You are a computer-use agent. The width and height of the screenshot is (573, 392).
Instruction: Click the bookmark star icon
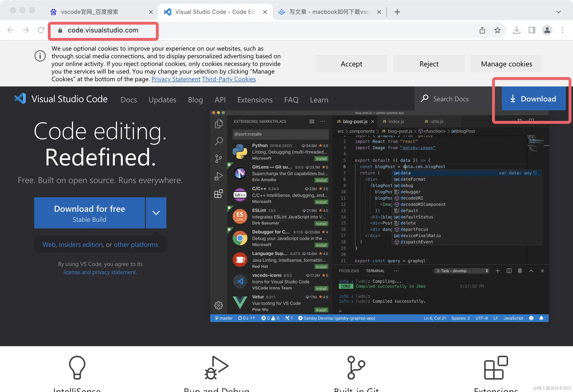[x=497, y=30]
